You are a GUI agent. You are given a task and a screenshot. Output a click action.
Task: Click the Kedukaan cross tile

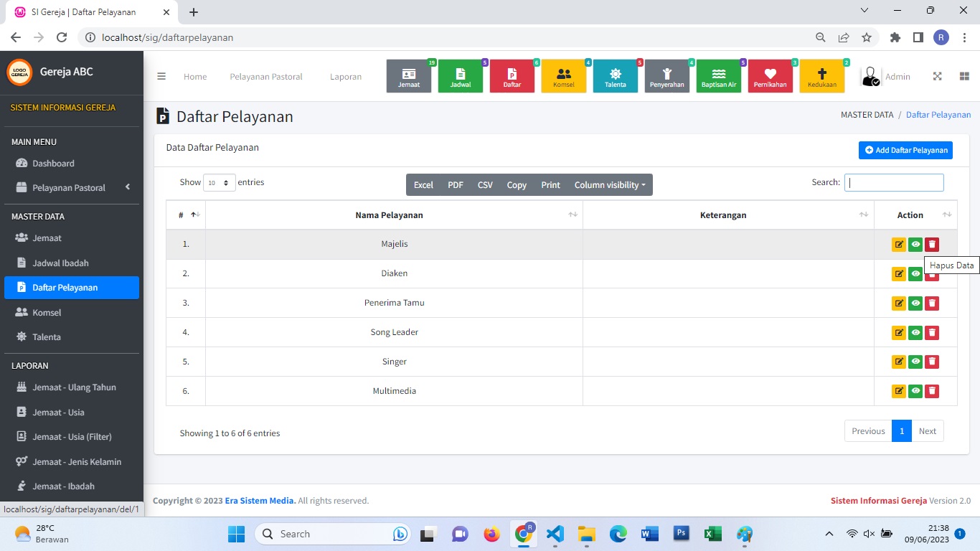(x=821, y=77)
